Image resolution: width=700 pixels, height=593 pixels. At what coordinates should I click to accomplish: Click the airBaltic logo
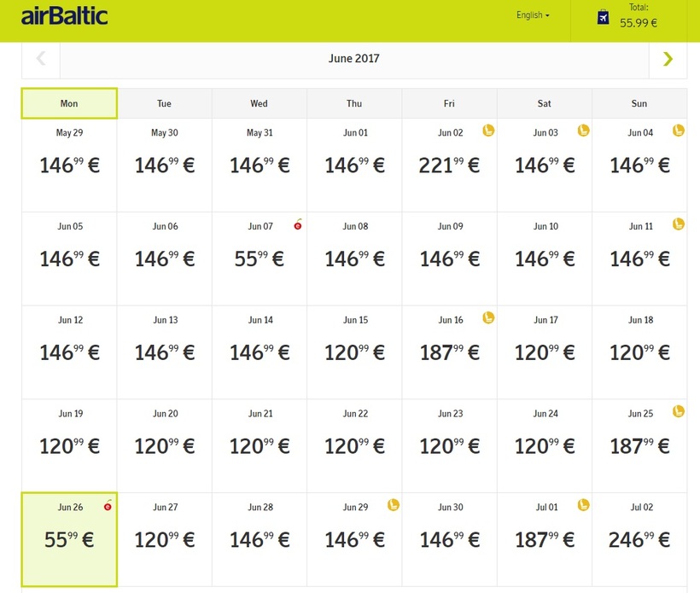tap(64, 16)
